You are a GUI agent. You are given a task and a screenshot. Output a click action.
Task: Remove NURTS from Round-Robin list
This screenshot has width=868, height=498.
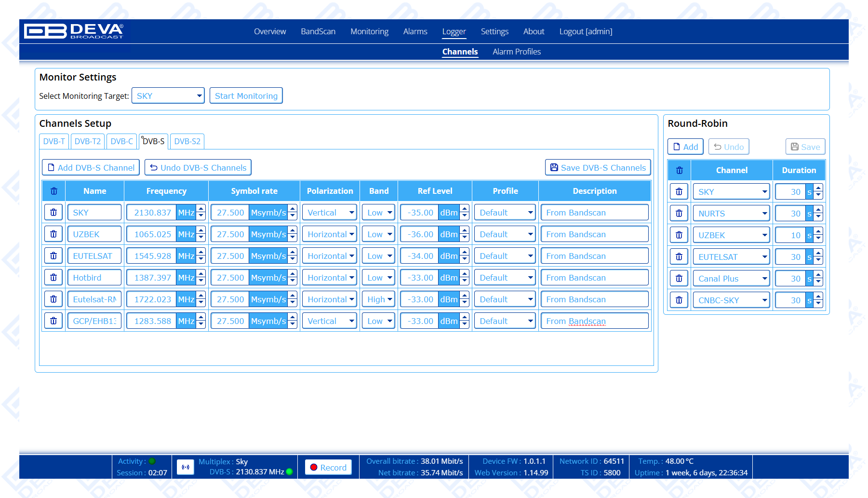[x=679, y=214]
